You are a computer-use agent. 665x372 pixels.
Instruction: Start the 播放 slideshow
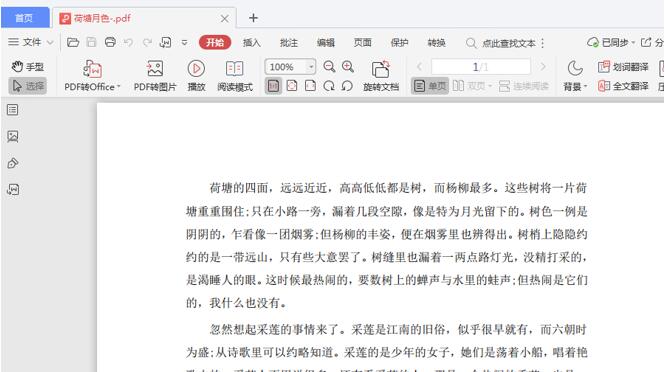point(196,76)
